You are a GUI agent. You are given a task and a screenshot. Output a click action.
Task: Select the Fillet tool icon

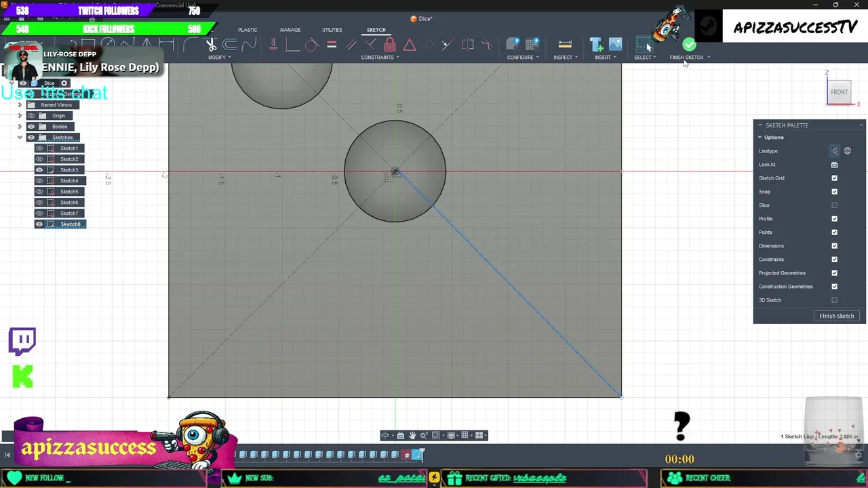click(192, 45)
